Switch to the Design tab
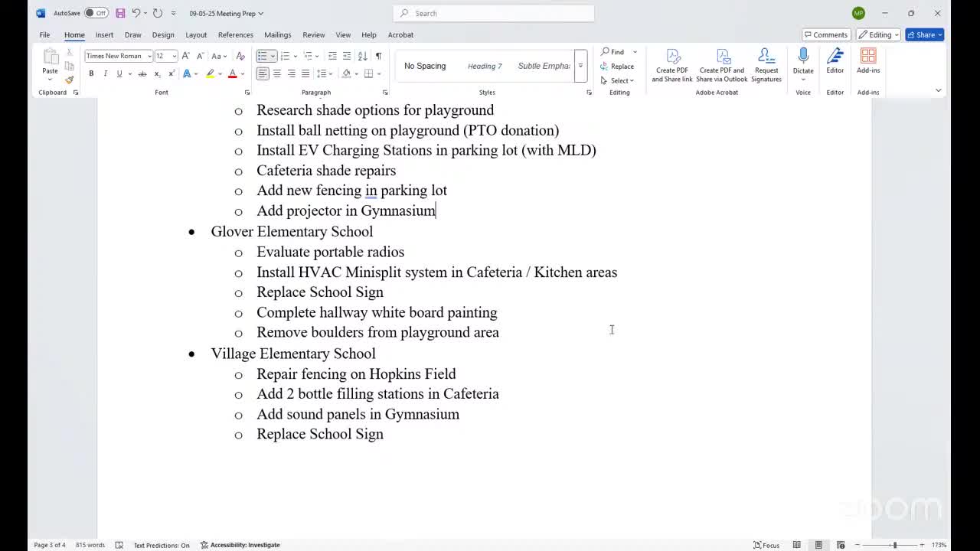The image size is (980, 551). click(x=163, y=34)
